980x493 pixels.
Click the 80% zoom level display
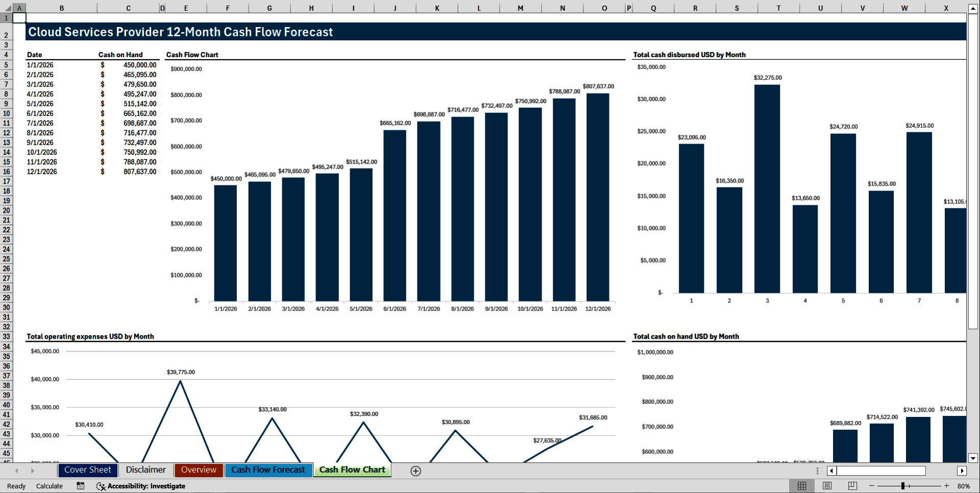964,486
